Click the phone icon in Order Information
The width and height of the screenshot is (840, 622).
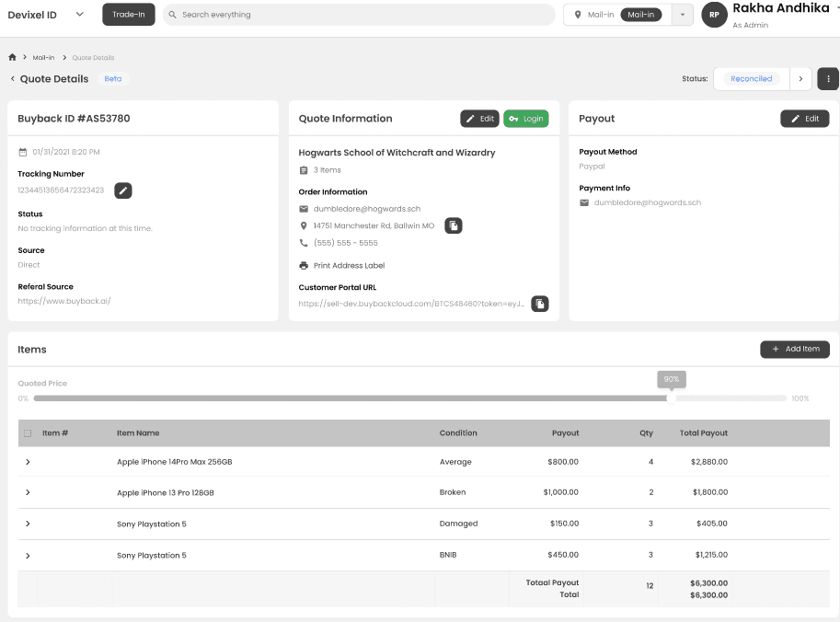point(304,243)
